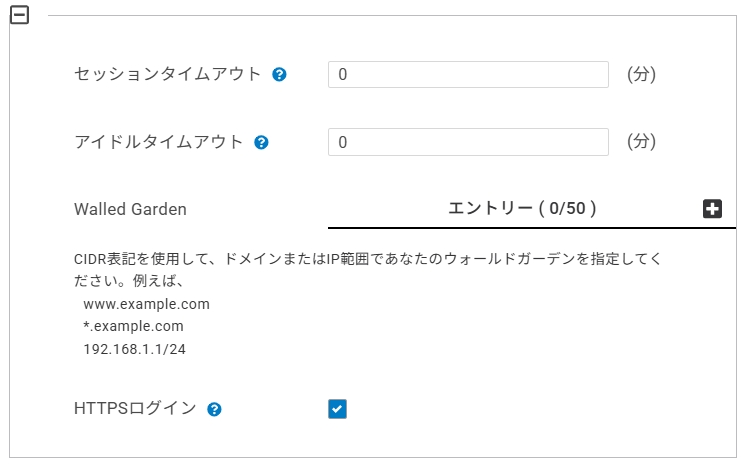This screenshot has height=468, width=747.
Task: Click the 192.168.1.1/24 CIDR example
Action: click(134, 349)
